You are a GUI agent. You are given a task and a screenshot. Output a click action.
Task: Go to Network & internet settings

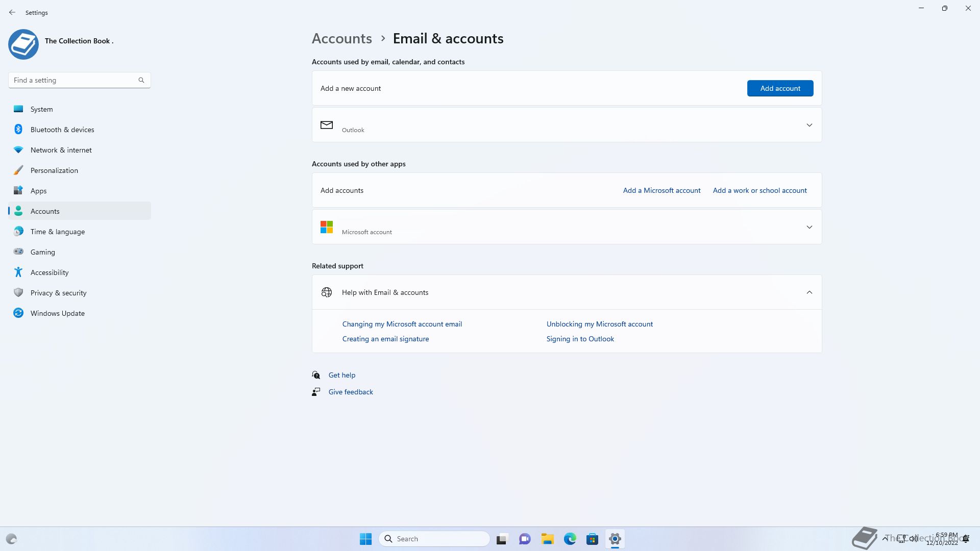pos(79,150)
